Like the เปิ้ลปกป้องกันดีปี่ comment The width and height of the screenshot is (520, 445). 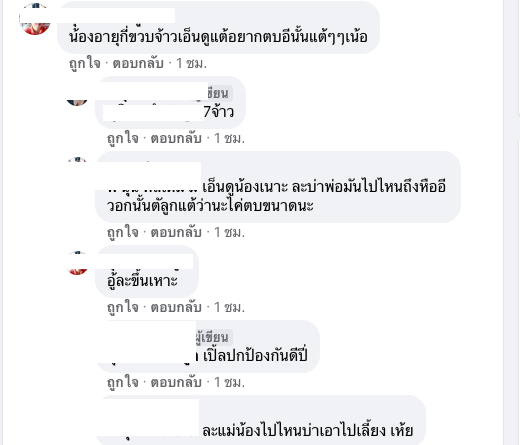(123, 382)
